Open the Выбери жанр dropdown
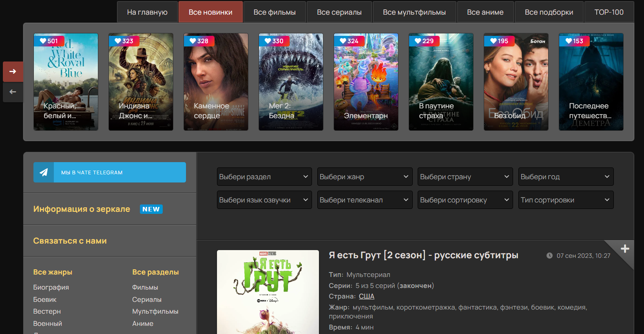 pos(365,177)
